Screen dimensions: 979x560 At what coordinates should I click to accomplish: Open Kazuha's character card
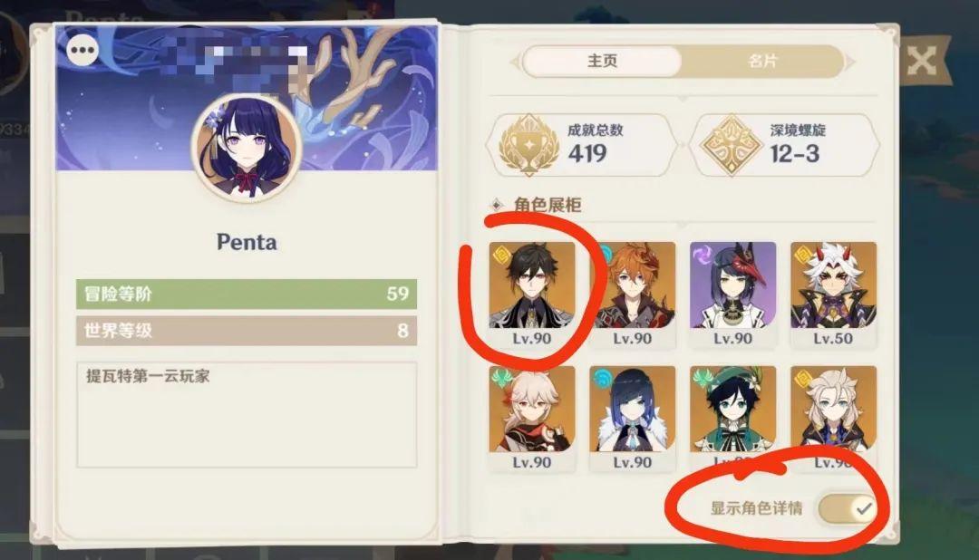(532, 419)
